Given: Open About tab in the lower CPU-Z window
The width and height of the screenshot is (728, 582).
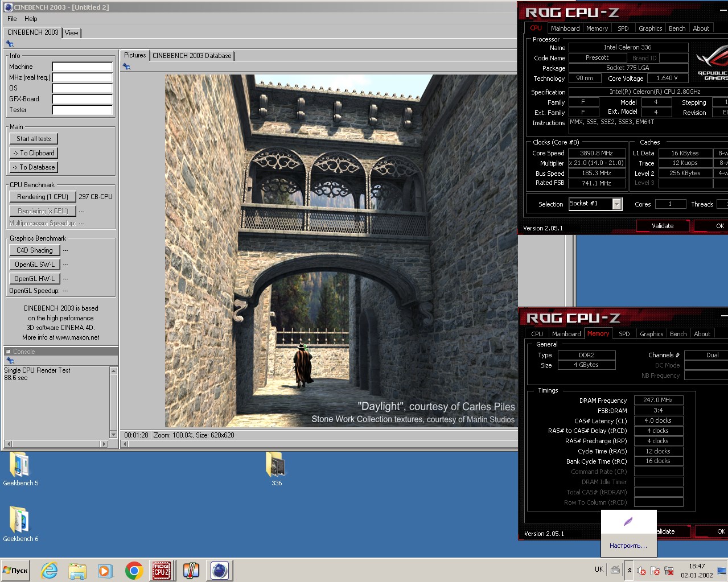Looking at the screenshot, I should pos(702,334).
